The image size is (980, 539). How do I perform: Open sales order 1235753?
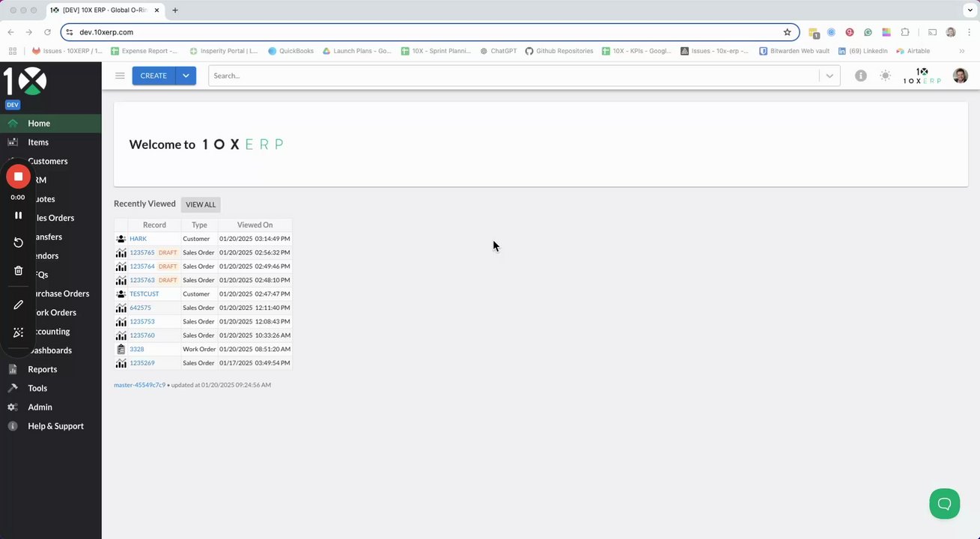(142, 321)
